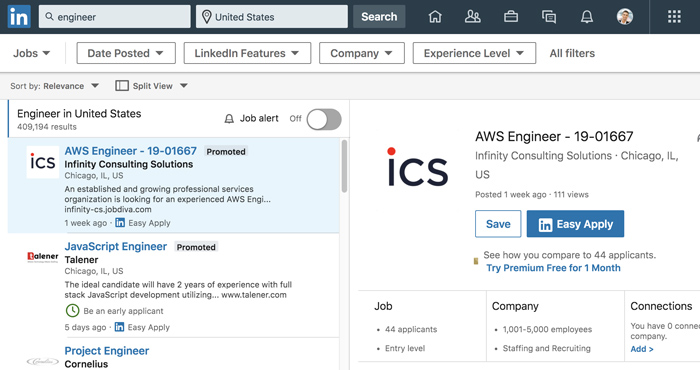Click the location pin icon
700x370 pixels.
206,17
